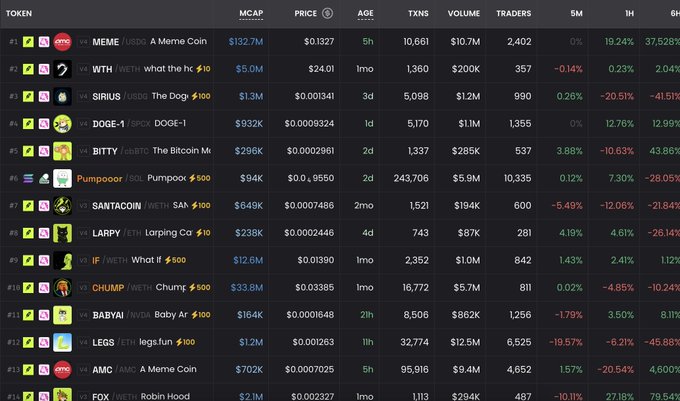
Task: Click the WTH token logo
Action: coord(62,69)
